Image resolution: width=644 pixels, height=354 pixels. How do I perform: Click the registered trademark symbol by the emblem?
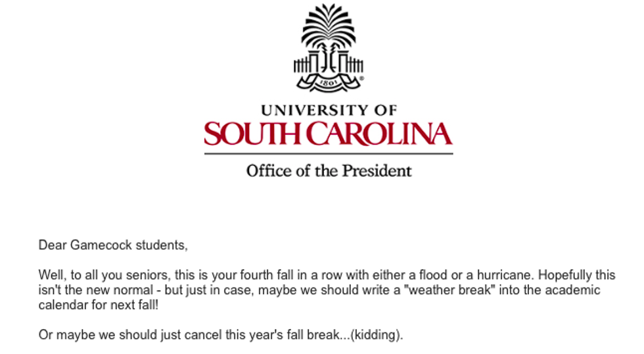(x=361, y=78)
